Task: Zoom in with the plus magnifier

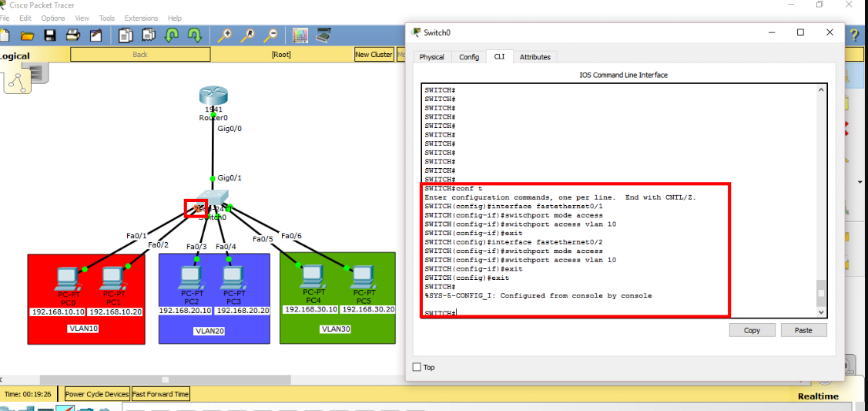Action: click(x=224, y=36)
